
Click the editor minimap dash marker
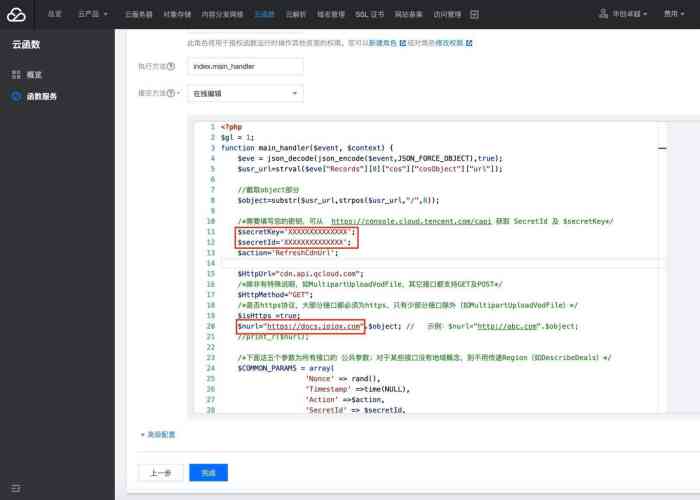[x=662, y=148]
